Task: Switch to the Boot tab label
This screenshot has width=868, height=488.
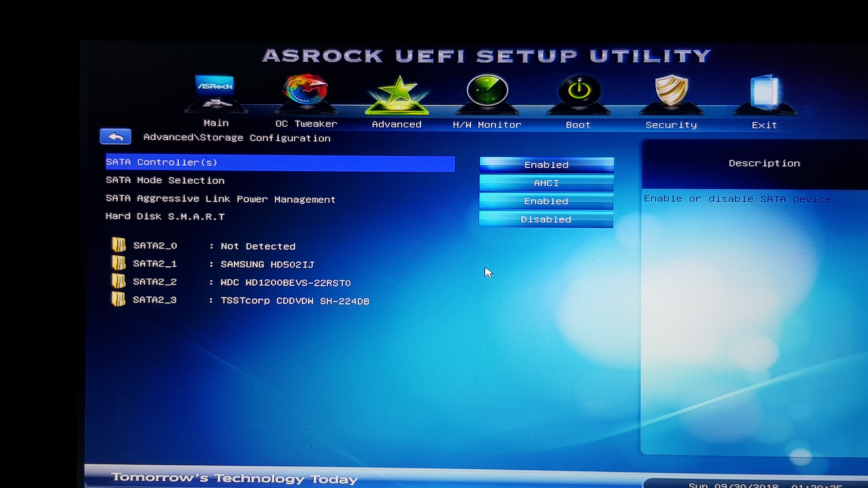Action: point(578,125)
